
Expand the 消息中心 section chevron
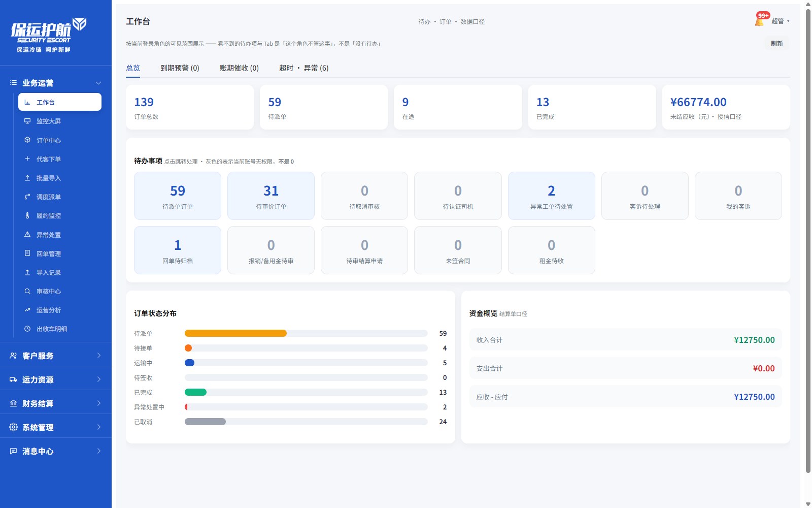click(99, 451)
